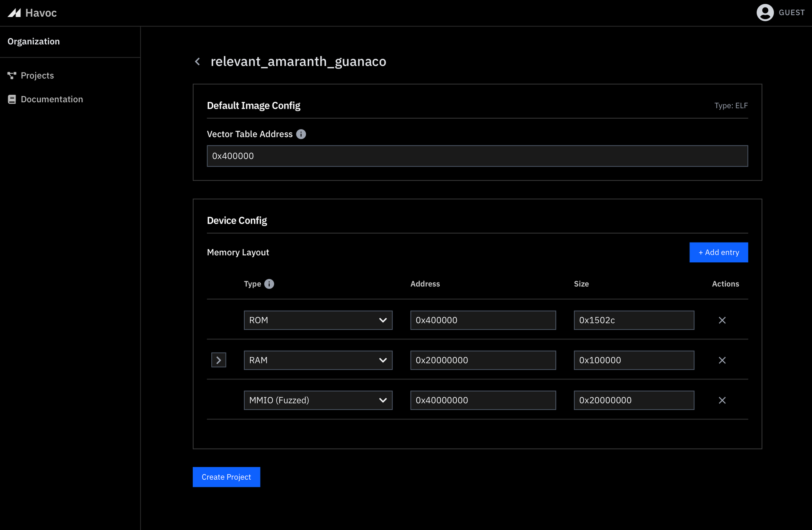Viewport: 812px width, 530px height.
Task: Open the MMIO (Fuzzed) type dropdown
Action: (x=318, y=400)
